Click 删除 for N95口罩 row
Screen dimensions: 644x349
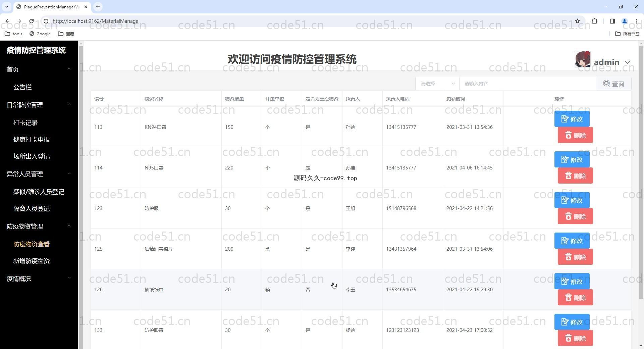pyautogui.click(x=575, y=176)
